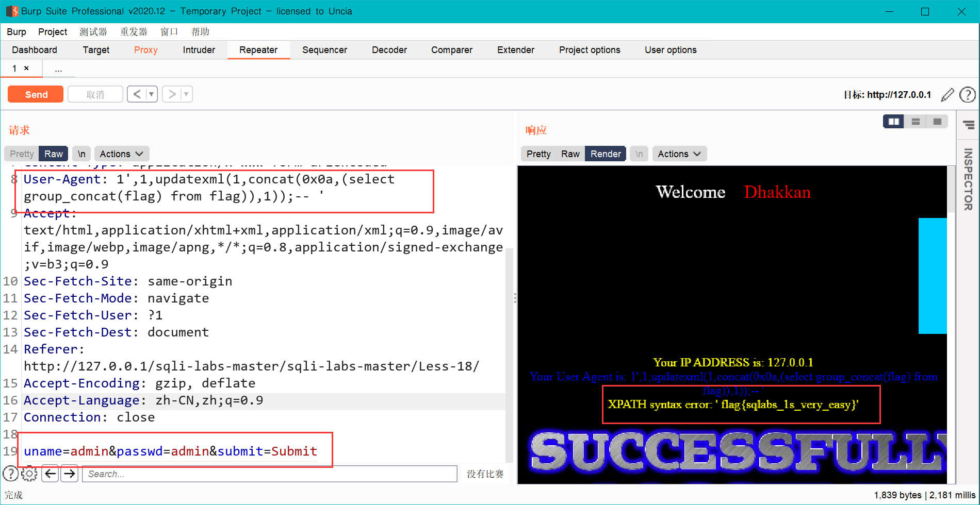Image resolution: width=980 pixels, height=505 pixels.
Task: Switch to the User options tab
Action: tap(671, 50)
